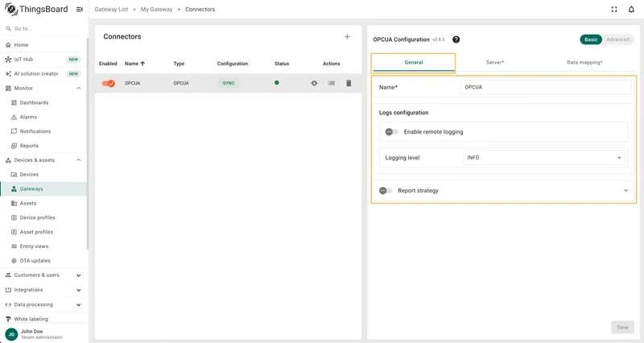The image size is (644, 343).
Task: Click the Save button
Action: [x=622, y=328]
